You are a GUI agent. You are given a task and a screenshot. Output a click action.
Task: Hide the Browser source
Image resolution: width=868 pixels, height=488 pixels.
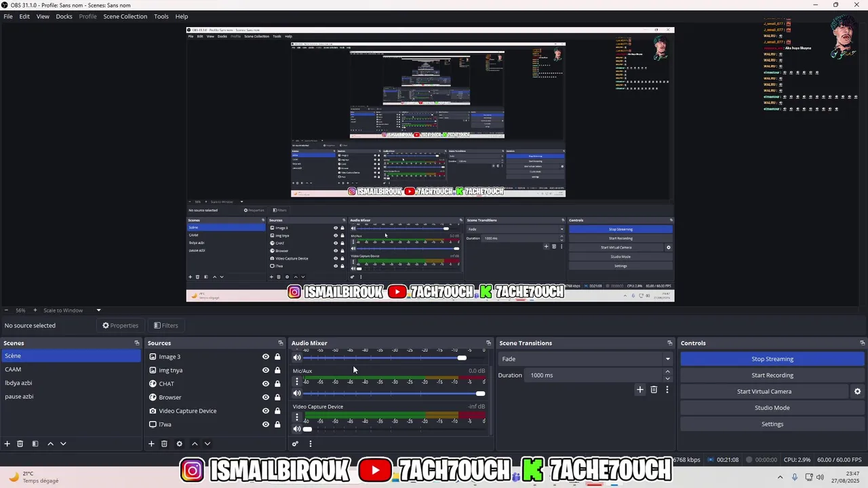click(x=266, y=397)
